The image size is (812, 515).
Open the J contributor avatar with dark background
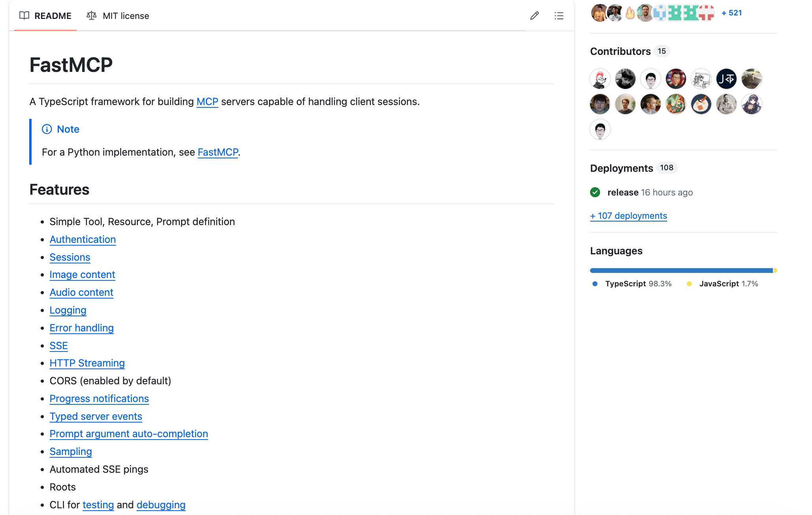(x=726, y=79)
